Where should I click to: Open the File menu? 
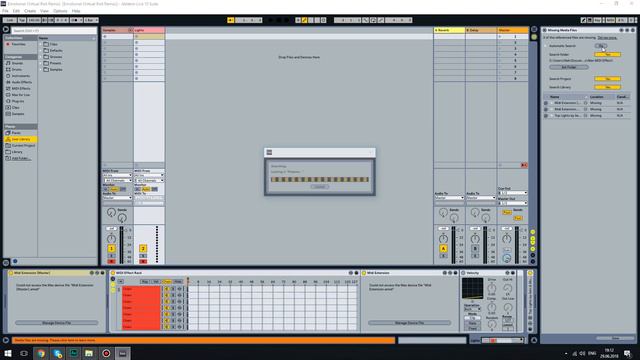point(5,11)
